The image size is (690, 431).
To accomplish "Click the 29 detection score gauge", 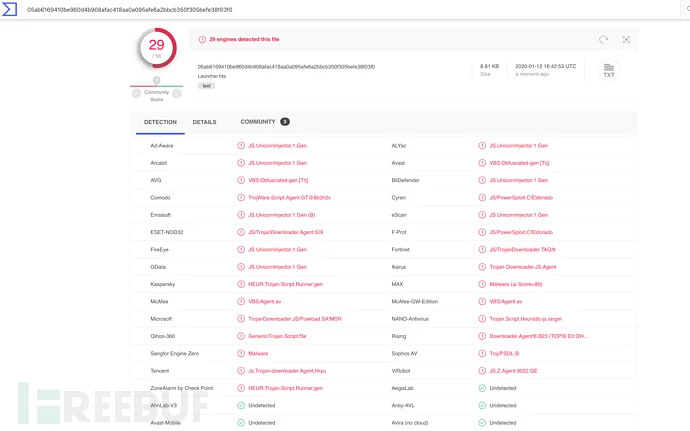I will [157, 48].
